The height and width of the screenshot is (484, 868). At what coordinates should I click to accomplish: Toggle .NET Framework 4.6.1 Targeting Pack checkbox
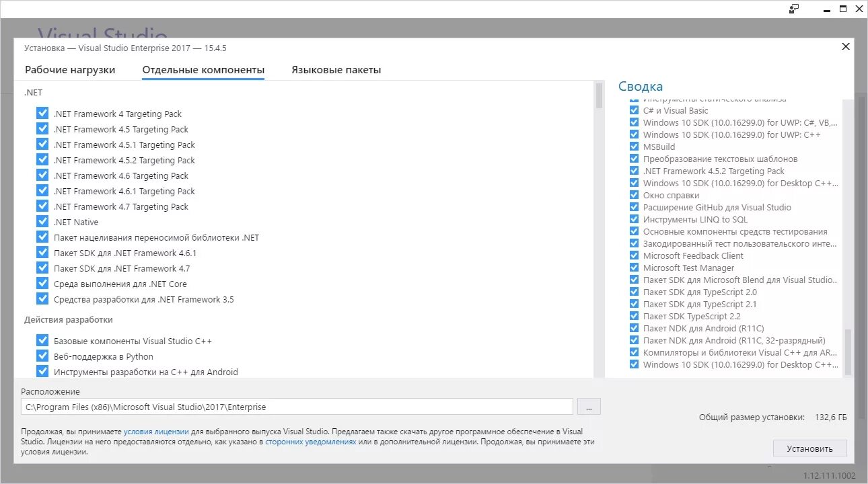click(43, 191)
